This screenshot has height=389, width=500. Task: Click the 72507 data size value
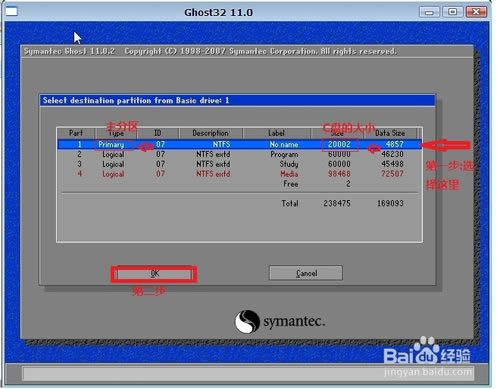[x=392, y=174]
